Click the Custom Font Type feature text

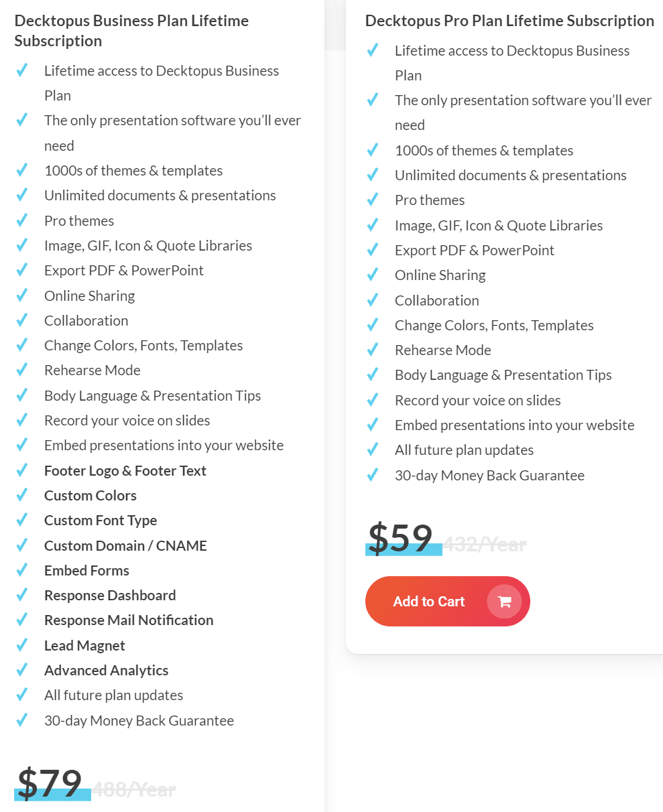tap(101, 521)
